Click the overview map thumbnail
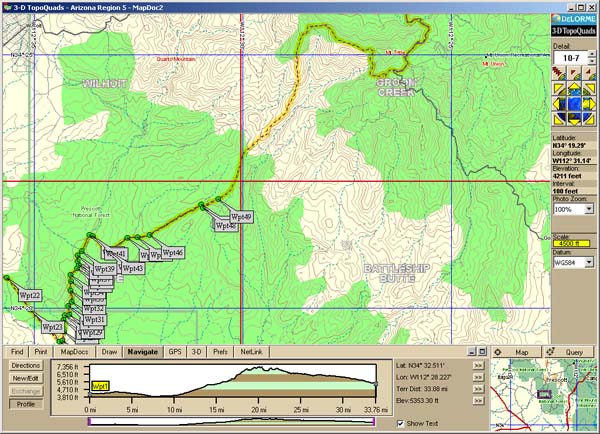This screenshot has width=600, height=434. coord(544,394)
